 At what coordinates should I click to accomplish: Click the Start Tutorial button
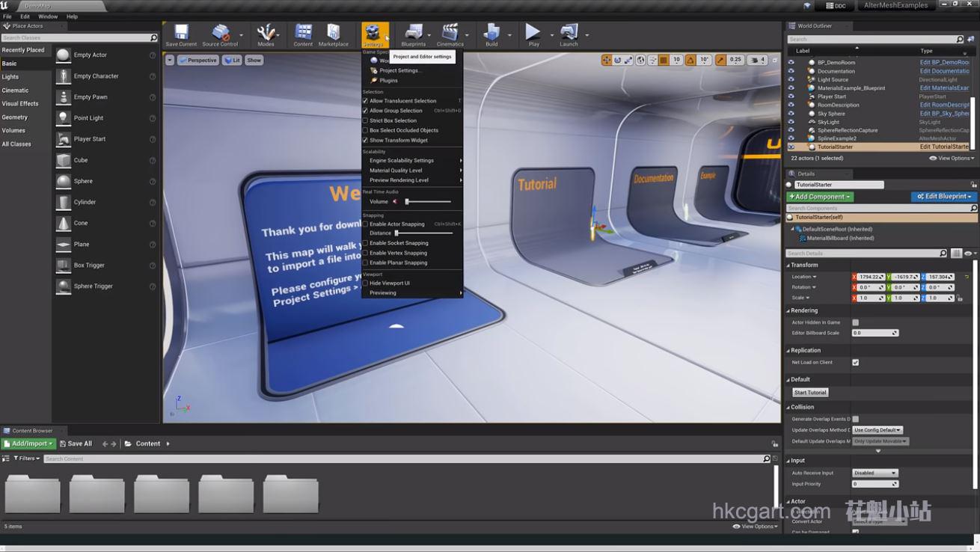tap(810, 392)
